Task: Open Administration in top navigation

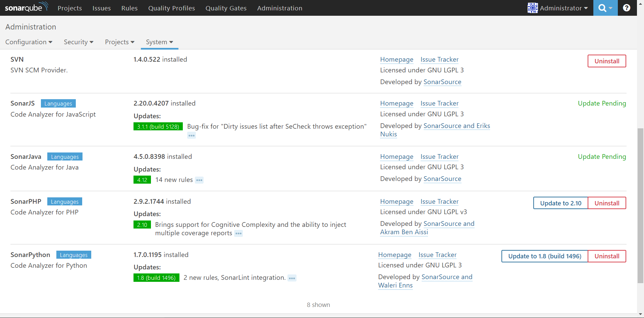Action: tap(280, 8)
